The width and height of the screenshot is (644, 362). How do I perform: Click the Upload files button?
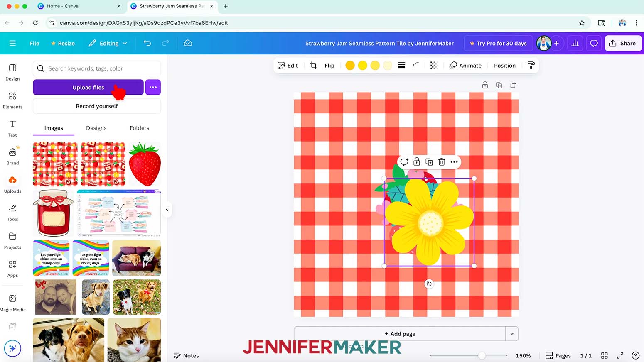click(88, 87)
